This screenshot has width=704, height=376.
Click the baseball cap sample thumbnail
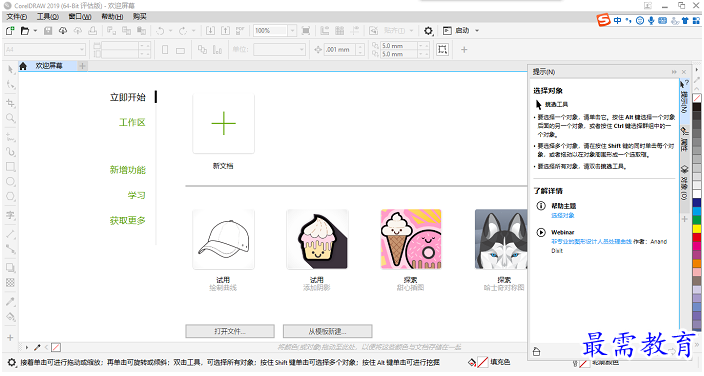click(224, 239)
